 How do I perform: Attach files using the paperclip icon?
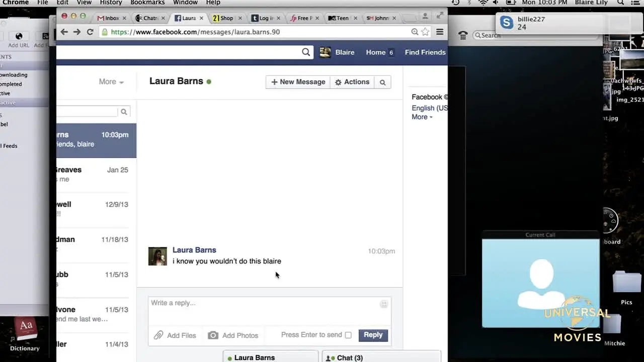click(158, 335)
